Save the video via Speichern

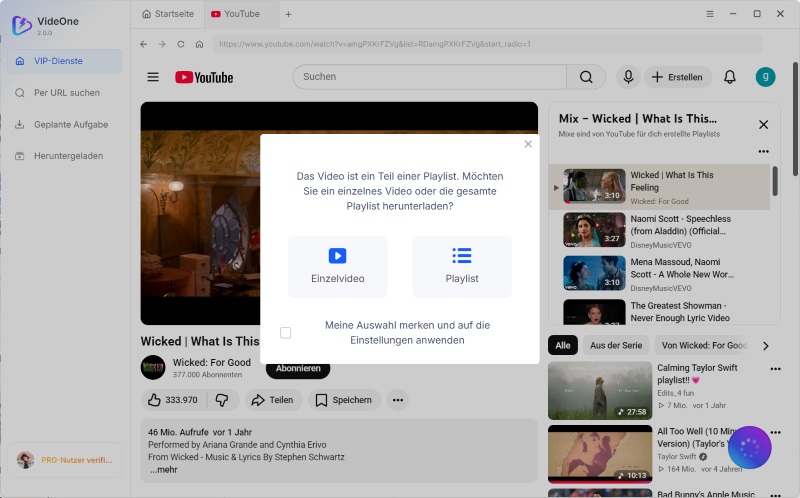tap(344, 400)
